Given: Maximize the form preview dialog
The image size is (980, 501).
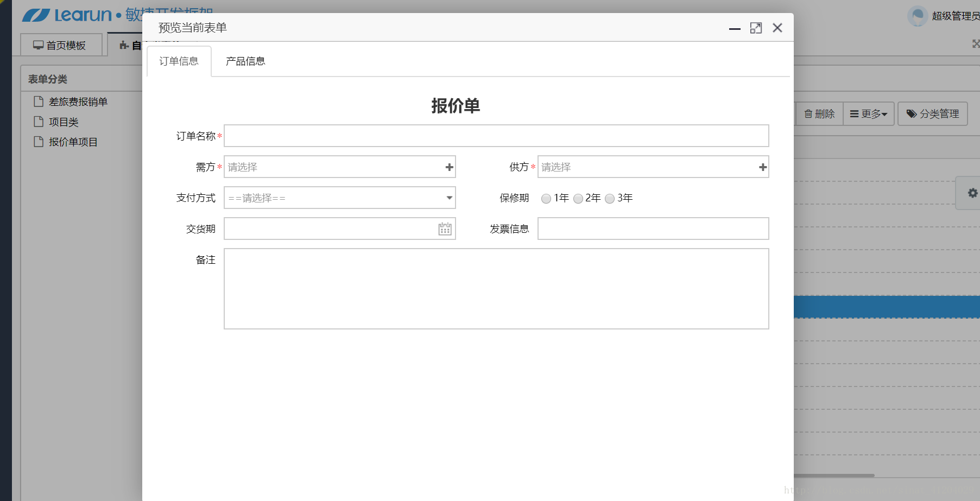Looking at the screenshot, I should pos(756,28).
